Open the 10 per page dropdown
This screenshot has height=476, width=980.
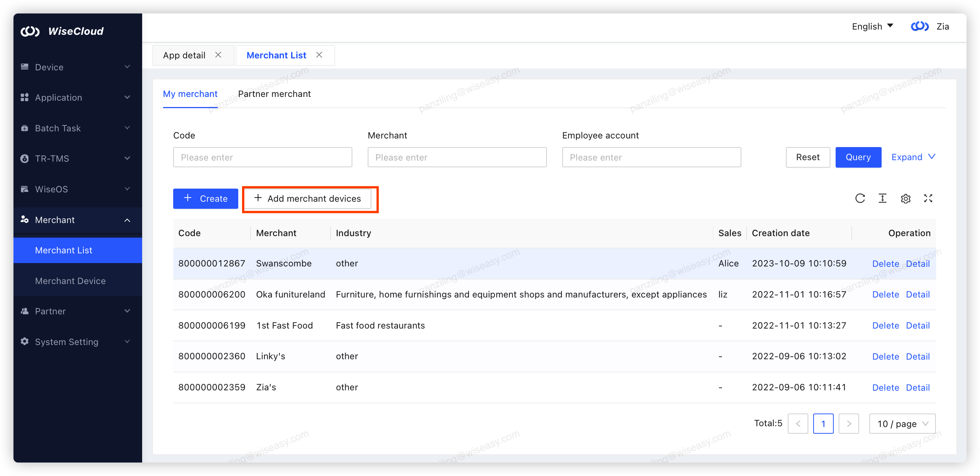point(902,424)
